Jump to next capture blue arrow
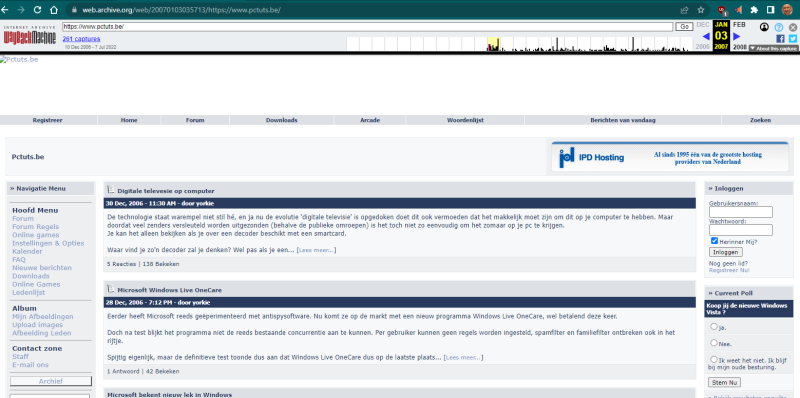 737,36
